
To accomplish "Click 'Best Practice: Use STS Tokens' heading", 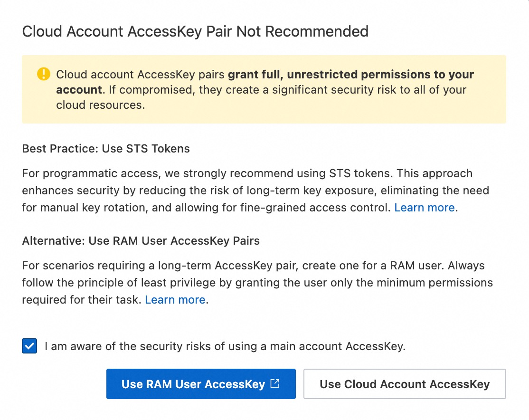I will click(x=106, y=149).
